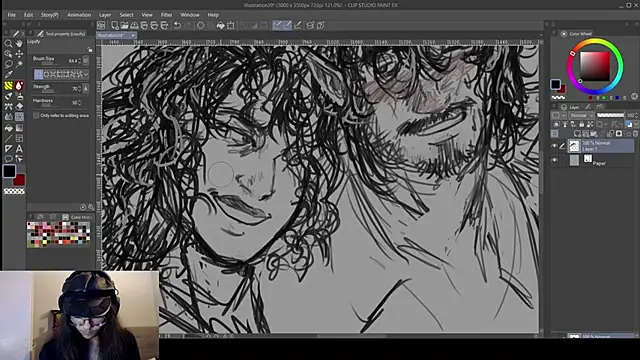Select the Eyedropper tool

point(8,75)
